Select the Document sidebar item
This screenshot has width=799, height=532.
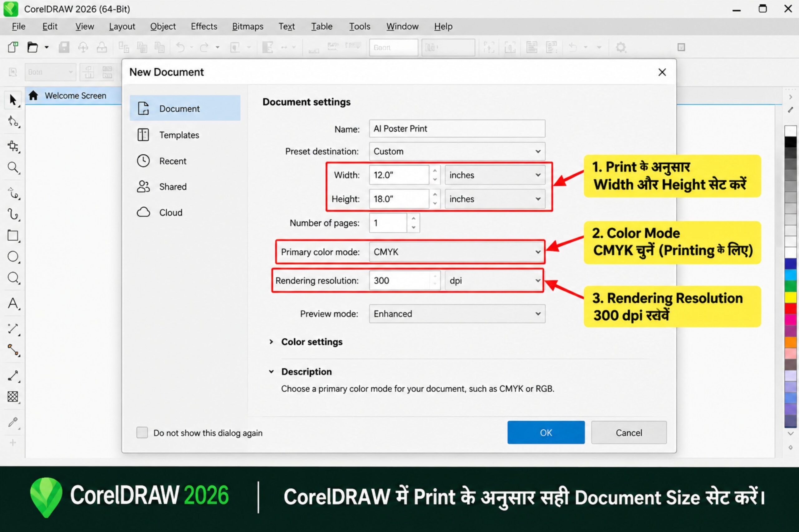[185, 108]
